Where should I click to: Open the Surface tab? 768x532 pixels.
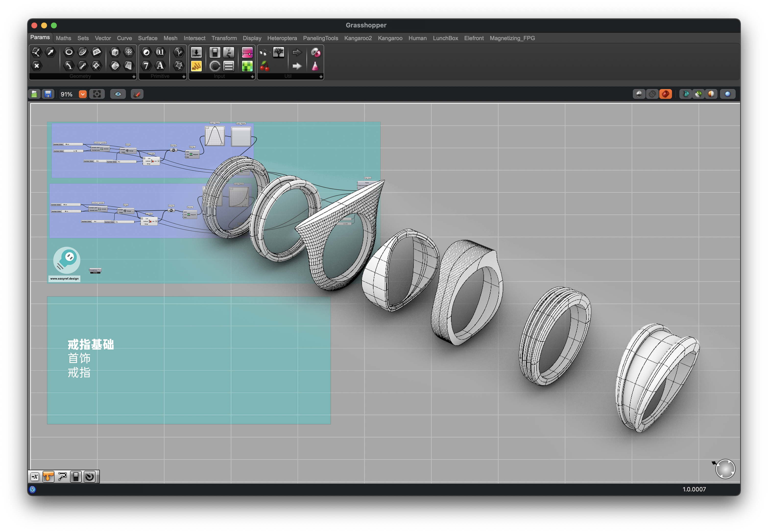(x=147, y=38)
